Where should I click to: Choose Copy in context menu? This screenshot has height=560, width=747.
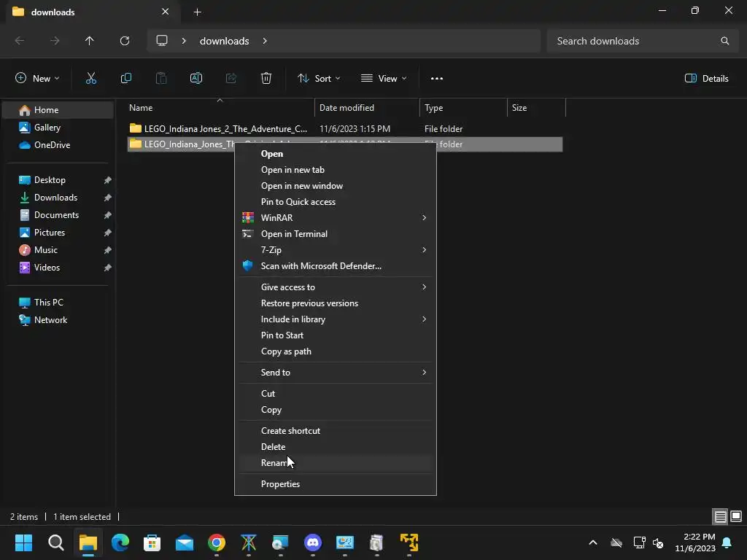point(335,410)
